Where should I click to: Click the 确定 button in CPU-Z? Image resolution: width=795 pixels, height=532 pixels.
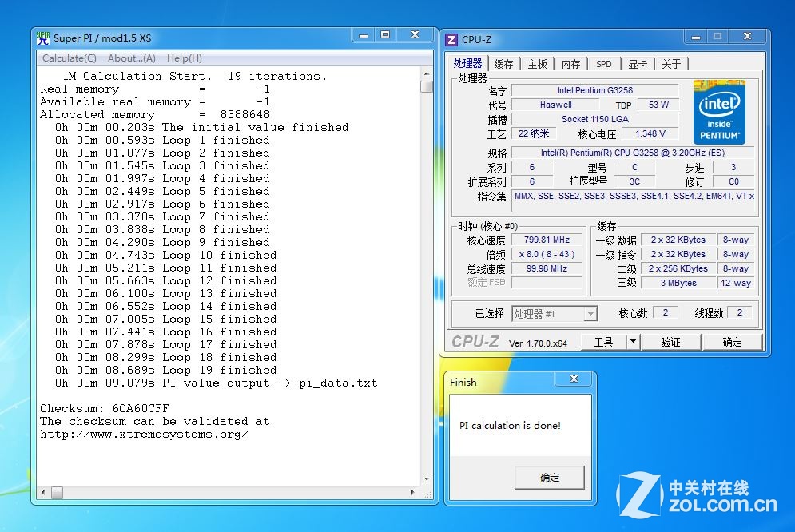[732, 342]
